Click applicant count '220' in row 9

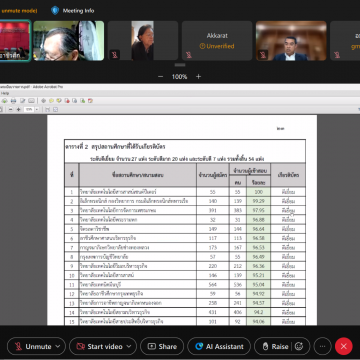coord(213,266)
